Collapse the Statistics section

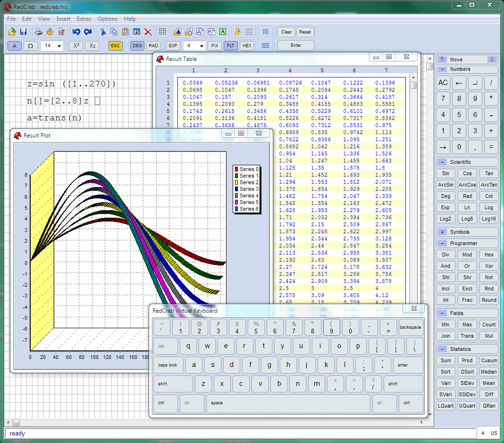443,349
